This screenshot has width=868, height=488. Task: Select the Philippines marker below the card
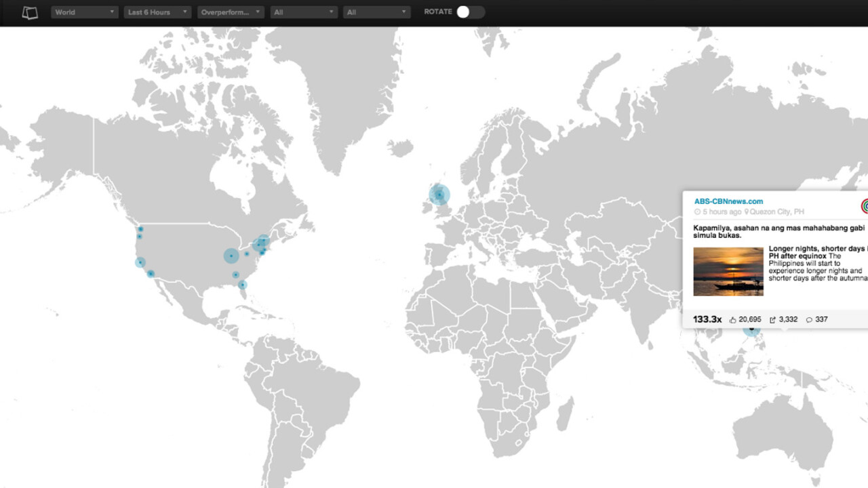click(751, 330)
